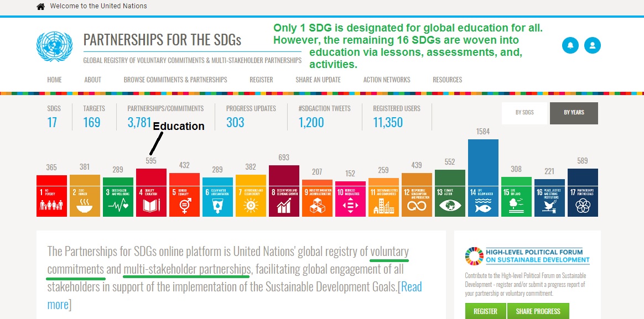This screenshot has width=644, height=319.
Task: Select SDG 8 Decent Work tile
Action: pos(284,201)
